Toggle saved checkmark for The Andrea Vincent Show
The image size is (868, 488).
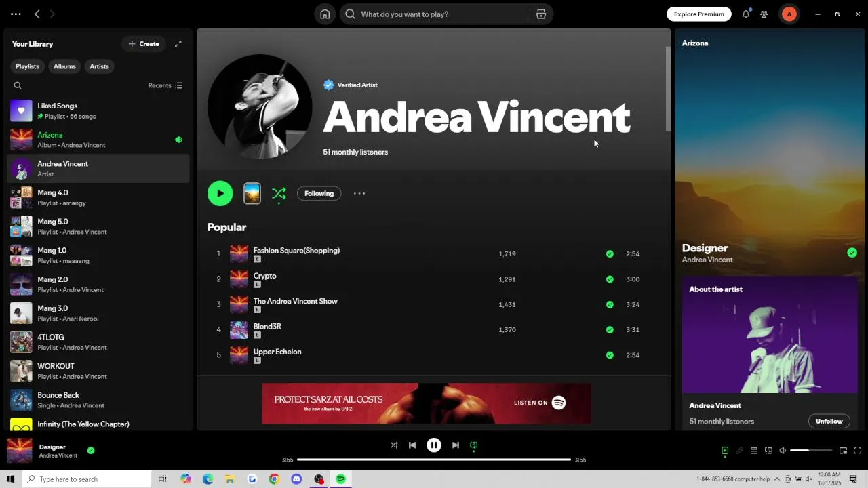tap(610, 304)
